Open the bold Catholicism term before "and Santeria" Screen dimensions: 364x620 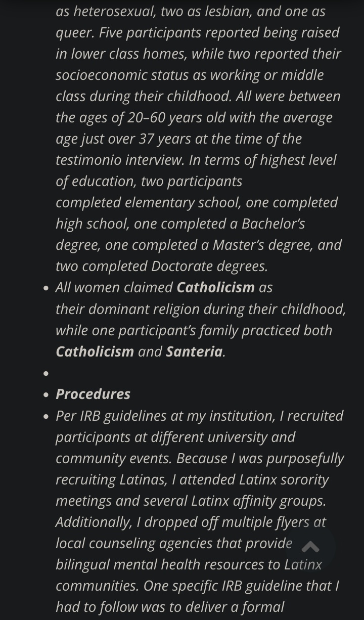tap(95, 351)
